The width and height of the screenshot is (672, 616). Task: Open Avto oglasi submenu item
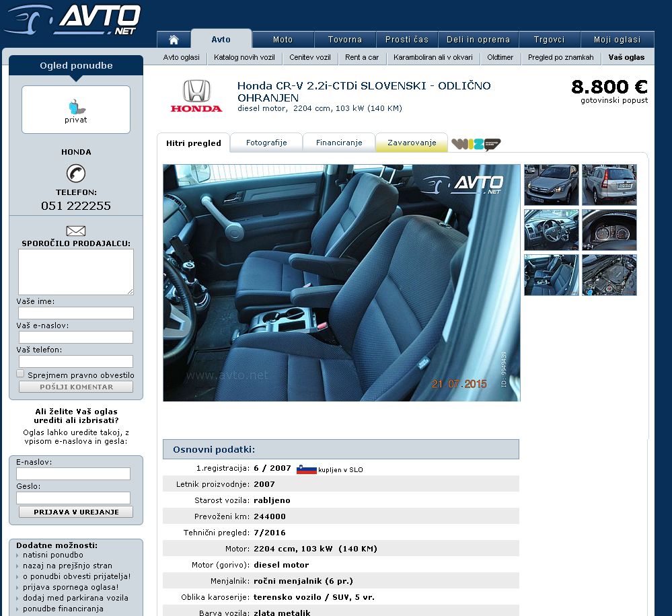[182, 57]
